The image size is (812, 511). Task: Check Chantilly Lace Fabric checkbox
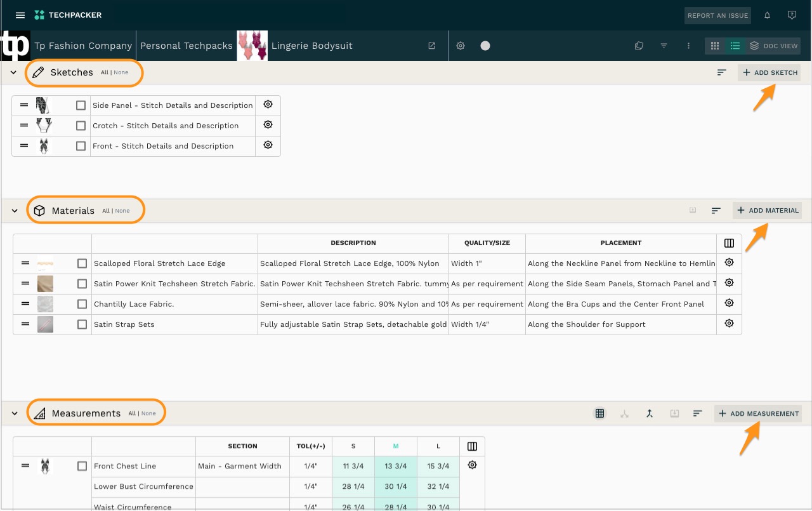[x=82, y=304]
